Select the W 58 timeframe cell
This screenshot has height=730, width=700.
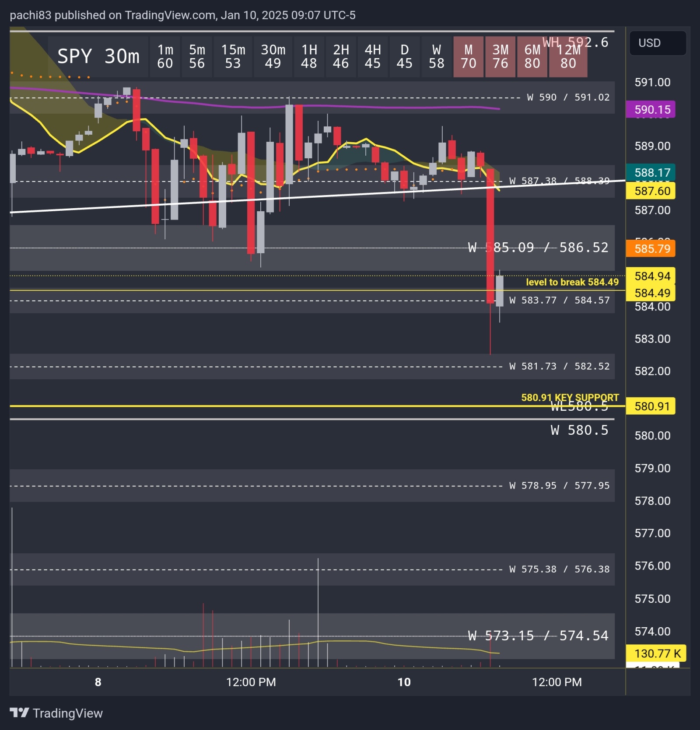point(437,57)
